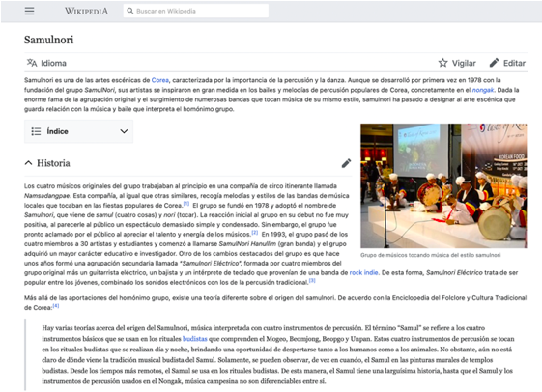Viewport: 542px width, 392px height.
Task: Click the Índice list icon
Action: [36, 131]
